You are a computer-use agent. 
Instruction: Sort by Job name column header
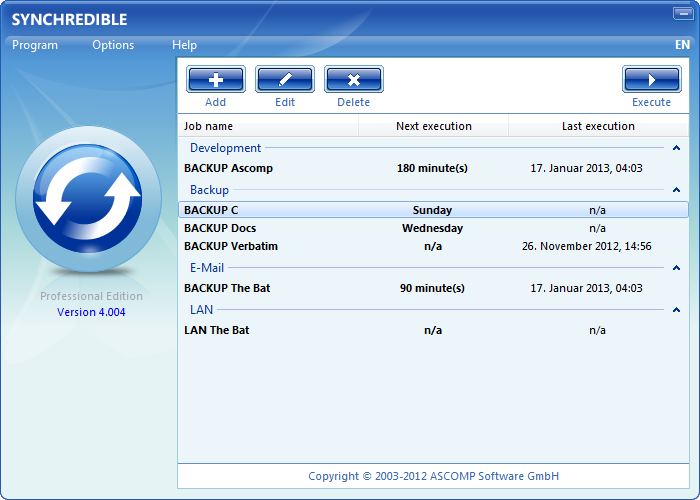tap(268, 126)
